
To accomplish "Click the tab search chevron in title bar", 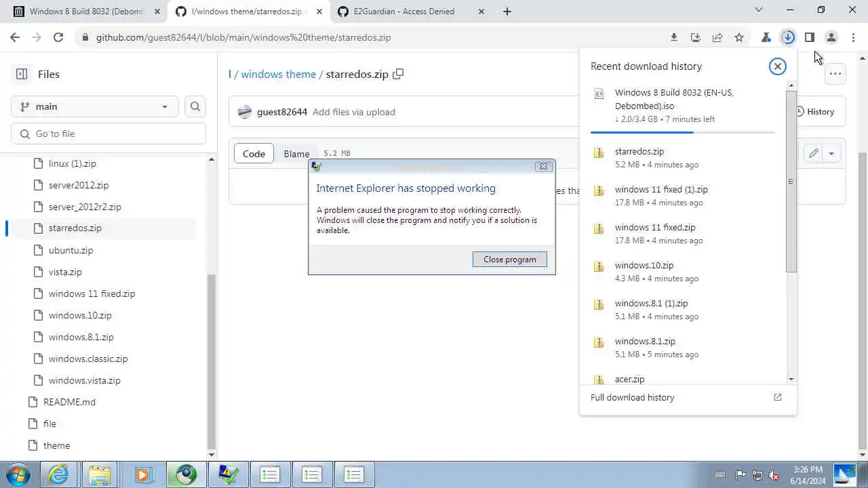I will tap(759, 10).
